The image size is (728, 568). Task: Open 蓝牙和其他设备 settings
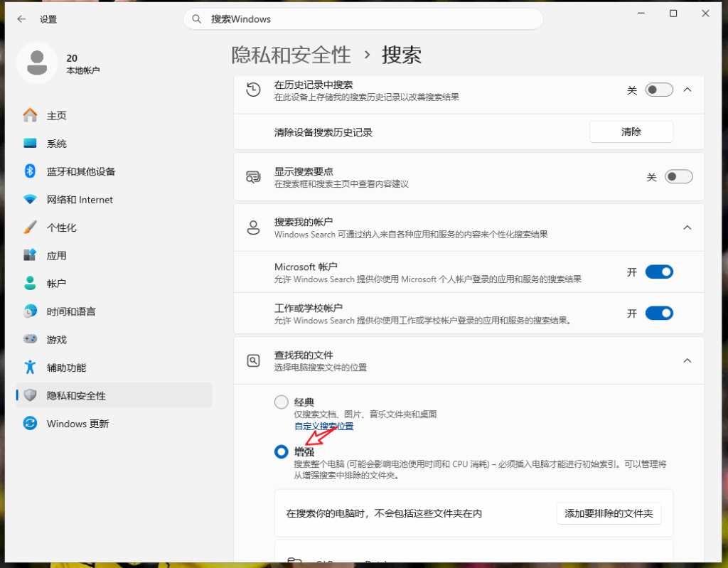tap(114, 171)
